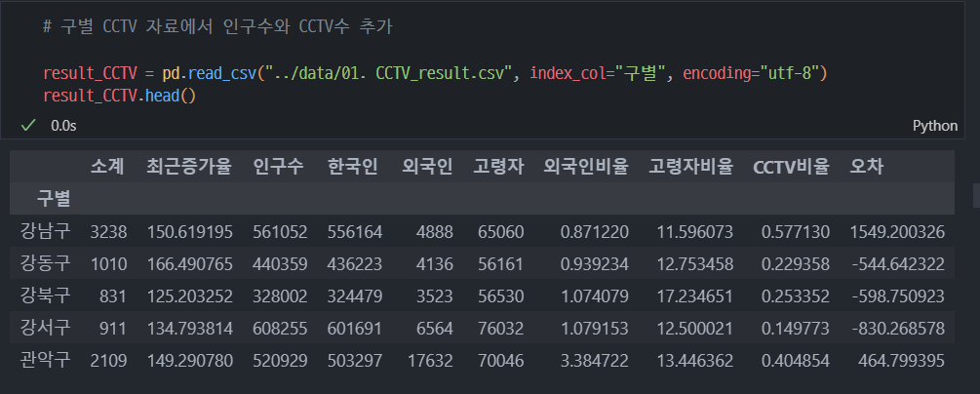
Task: Click the 오차 column header
Action: (866, 167)
